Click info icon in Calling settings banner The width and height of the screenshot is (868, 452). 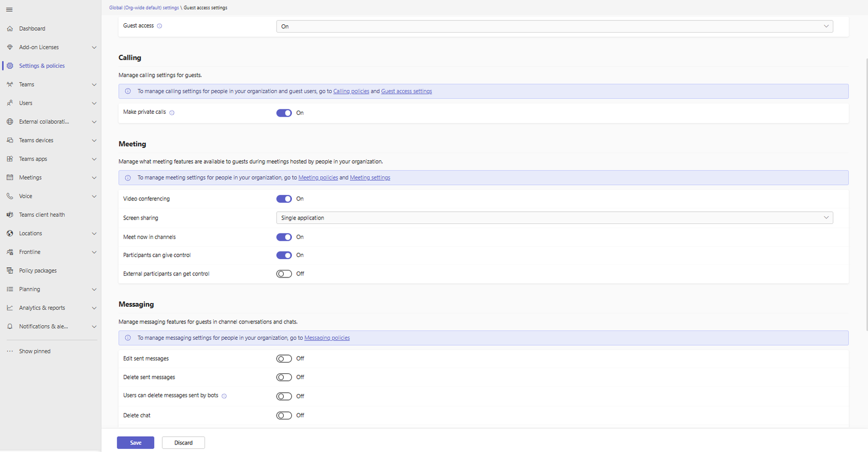coord(128,91)
